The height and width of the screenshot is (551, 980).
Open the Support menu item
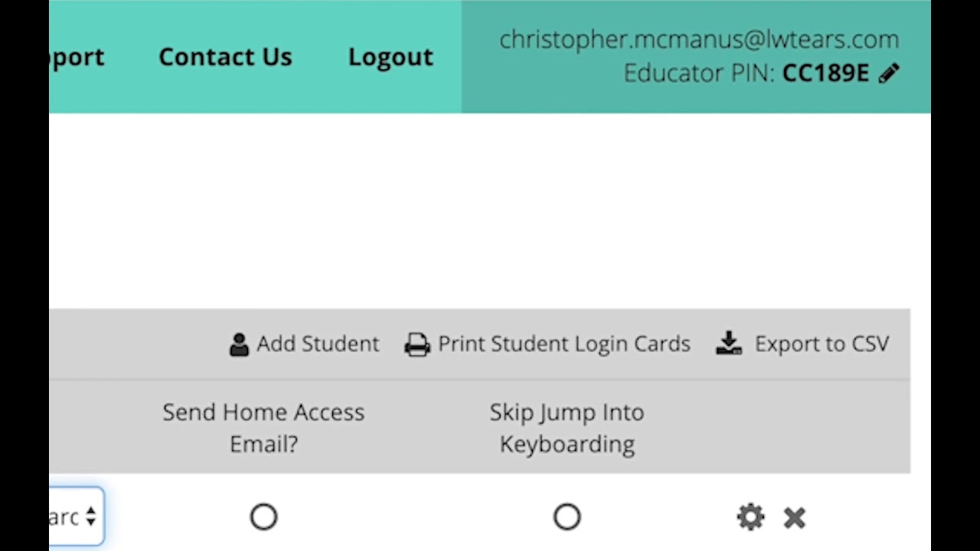(77, 57)
